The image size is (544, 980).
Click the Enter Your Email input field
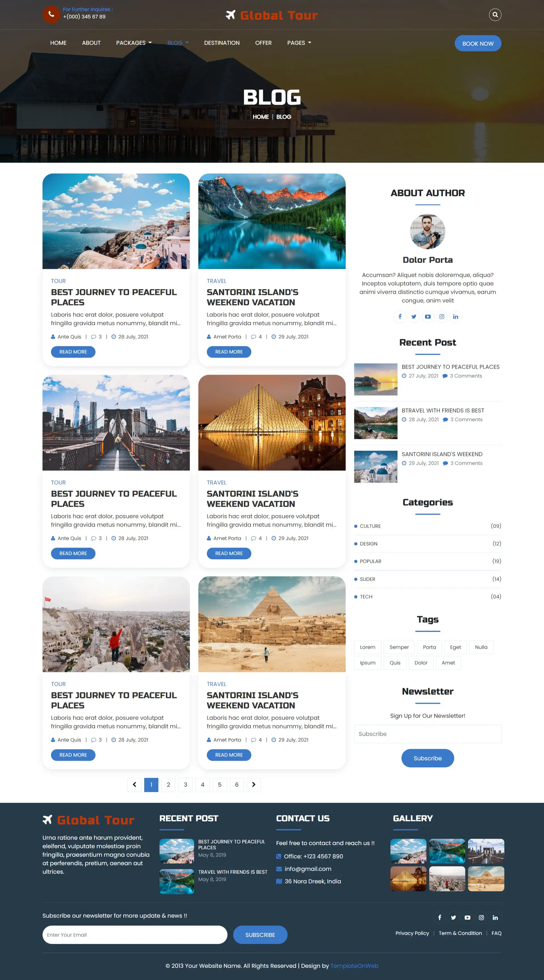pos(135,935)
